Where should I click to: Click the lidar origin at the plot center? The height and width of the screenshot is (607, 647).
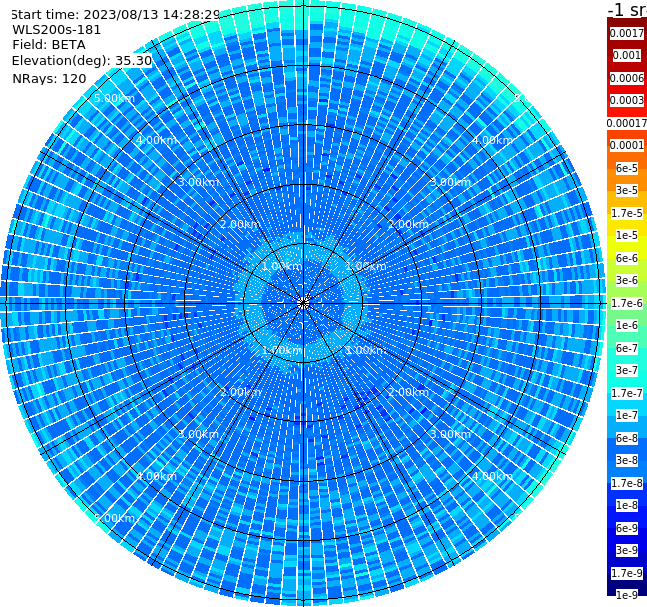click(x=303, y=303)
